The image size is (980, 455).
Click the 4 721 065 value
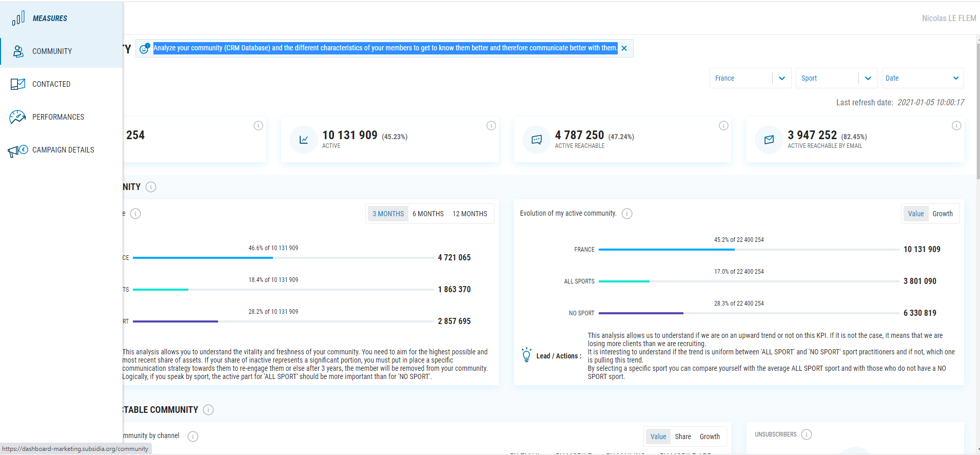coord(454,258)
